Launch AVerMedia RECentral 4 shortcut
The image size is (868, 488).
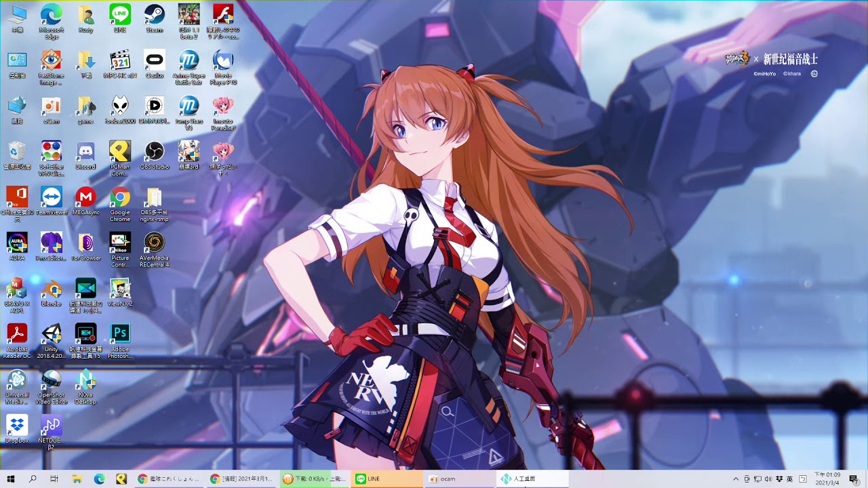tap(154, 249)
